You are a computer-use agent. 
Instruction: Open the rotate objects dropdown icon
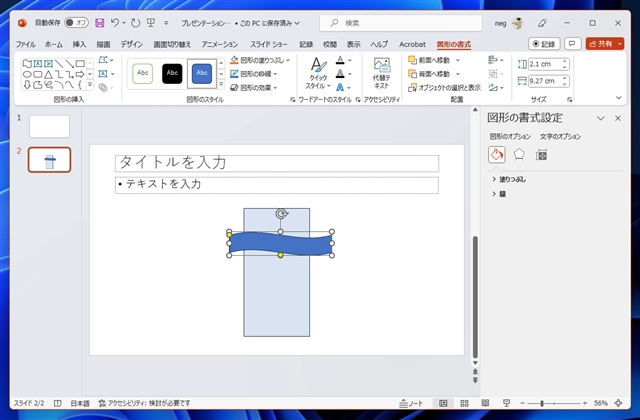[x=496, y=87]
